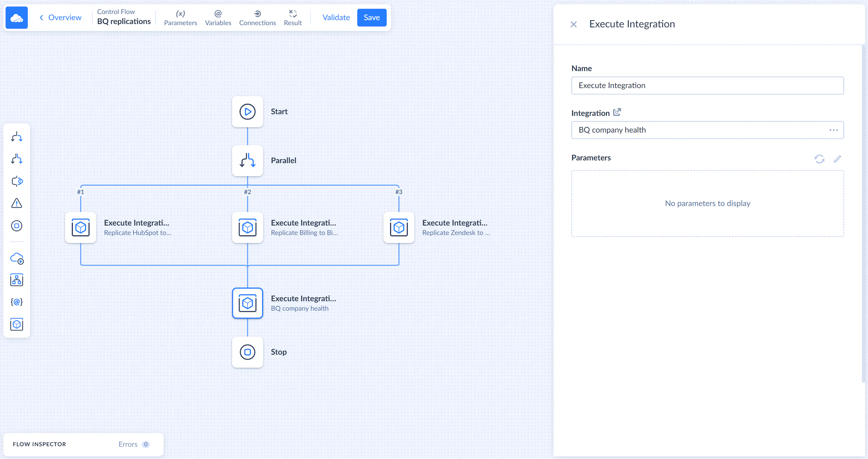Click the errors count badge showing 0
The height and width of the screenshot is (459, 868).
146,444
